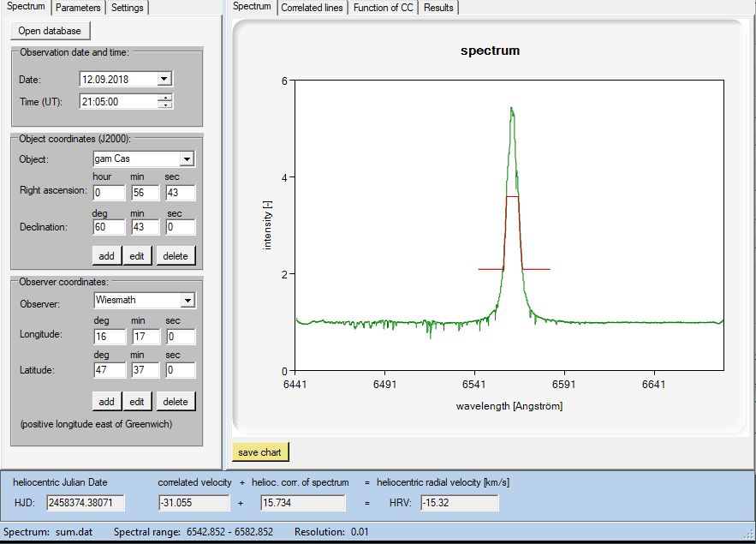Add a new observer with add button
The image size is (756, 544).
click(106, 402)
